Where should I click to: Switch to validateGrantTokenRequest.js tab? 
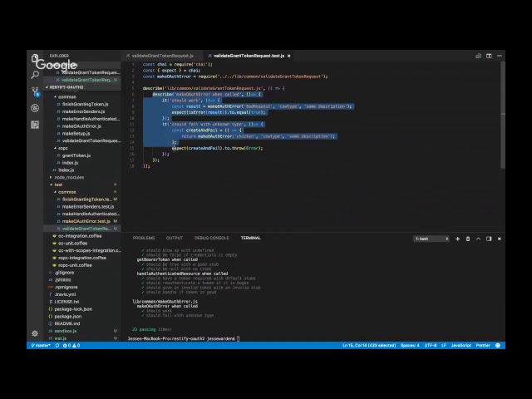point(162,56)
